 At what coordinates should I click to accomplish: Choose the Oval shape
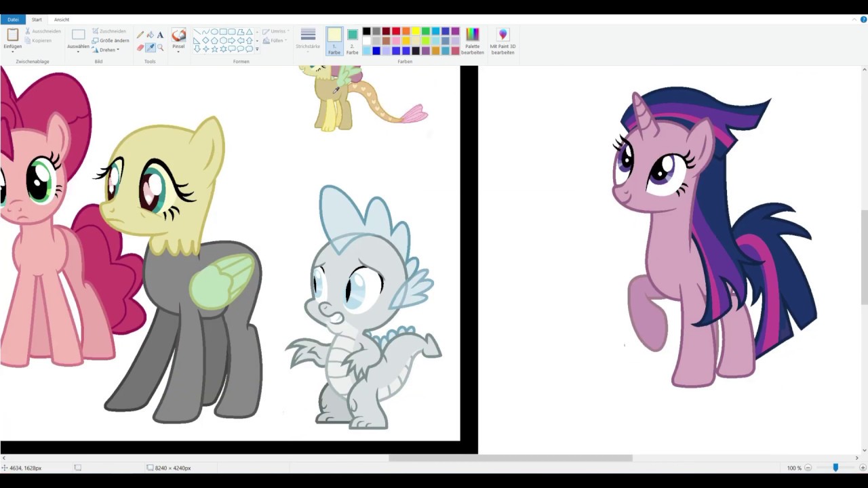[x=214, y=32]
